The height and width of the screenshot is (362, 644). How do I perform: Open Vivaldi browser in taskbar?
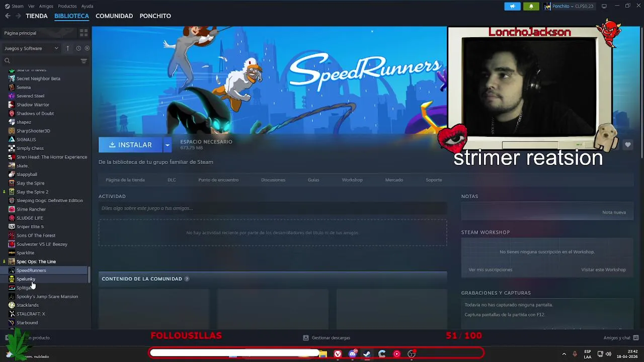(338, 354)
